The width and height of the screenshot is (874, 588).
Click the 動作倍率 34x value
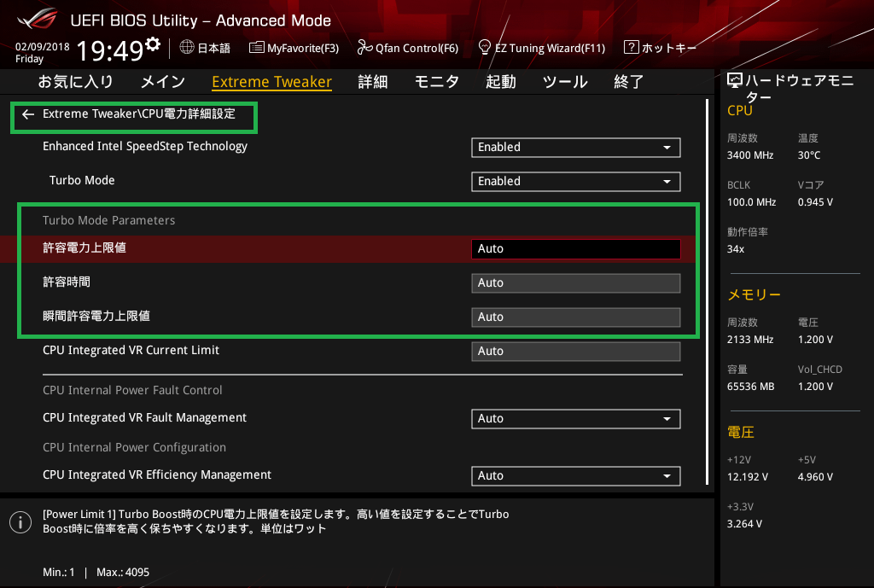(736, 249)
